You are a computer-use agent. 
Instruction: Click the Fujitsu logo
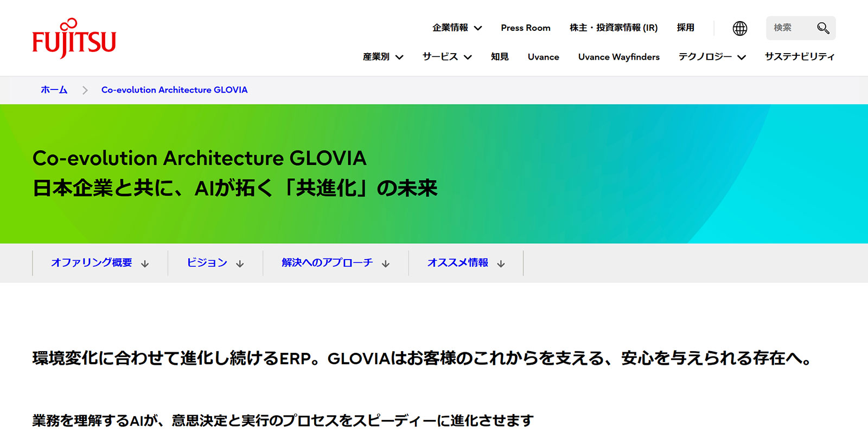74,38
